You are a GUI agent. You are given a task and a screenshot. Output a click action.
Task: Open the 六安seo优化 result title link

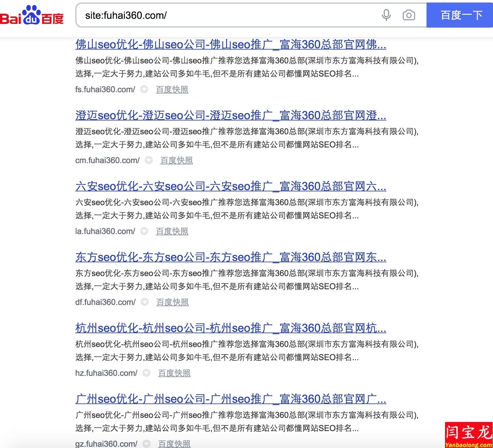click(231, 186)
